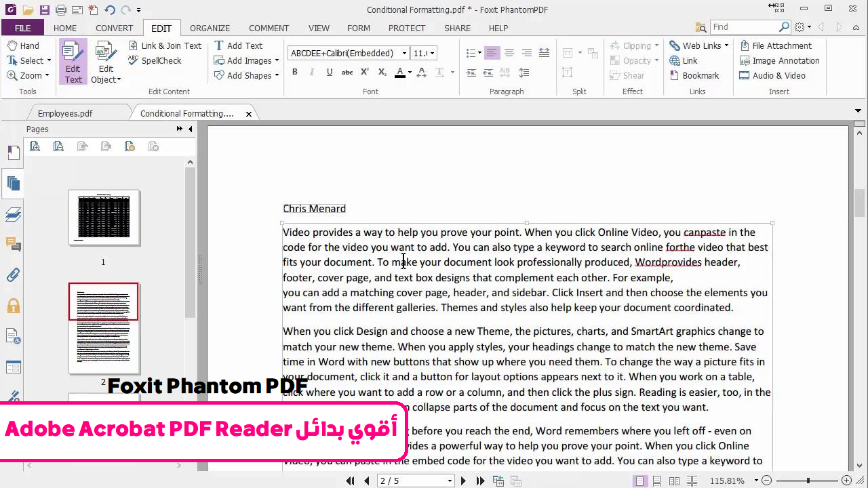Open the Security lock panel
The width and height of the screenshot is (868, 488).
click(x=13, y=306)
